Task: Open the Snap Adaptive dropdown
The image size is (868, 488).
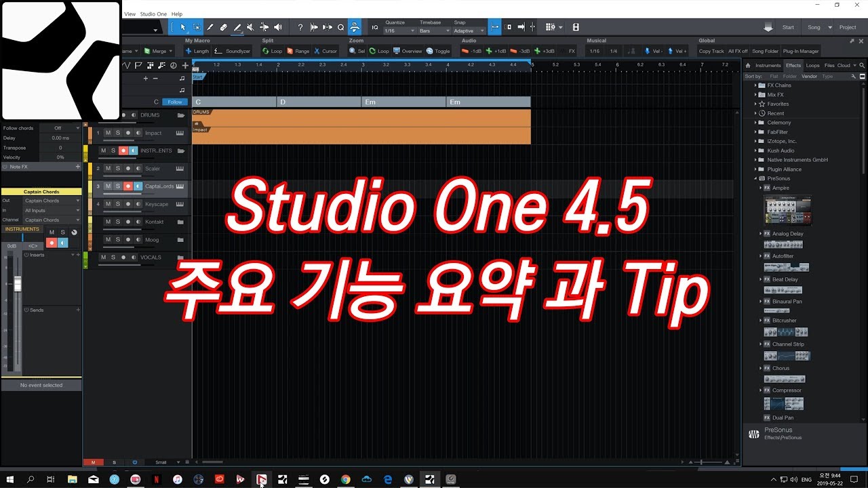Action: click(469, 30)
